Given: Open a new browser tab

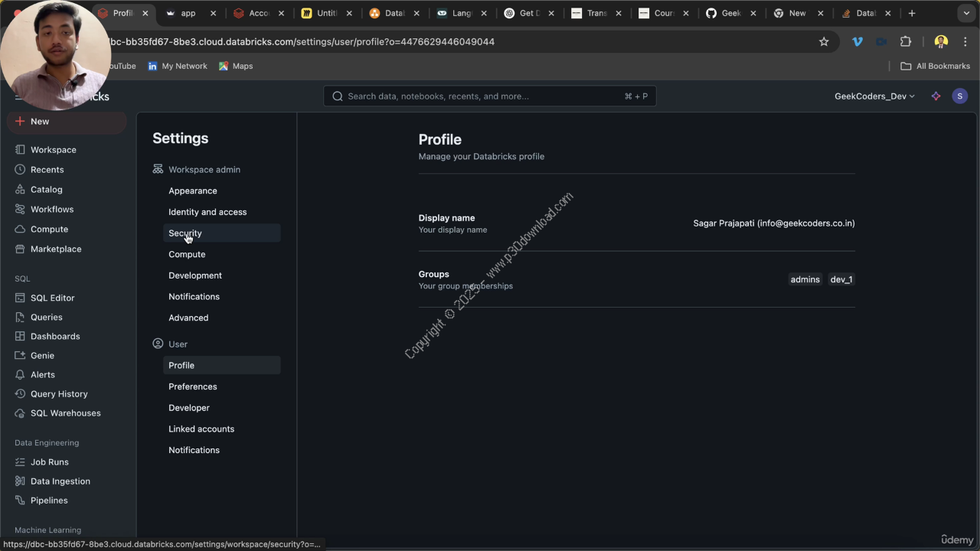Looking at the screenshot, I should click(x=912, y=13).
